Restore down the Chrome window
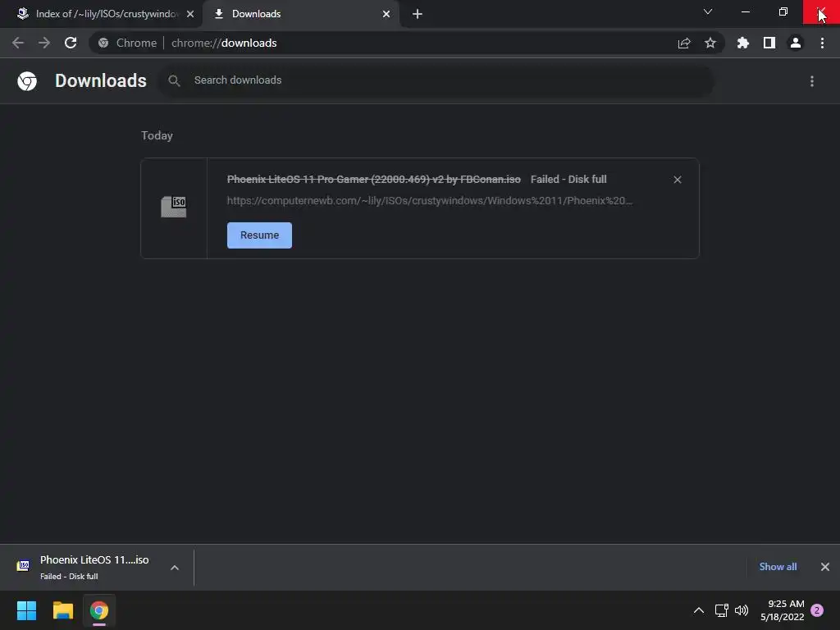The height and width of the screenshot is (630, 840). click(x=783, y=11)
